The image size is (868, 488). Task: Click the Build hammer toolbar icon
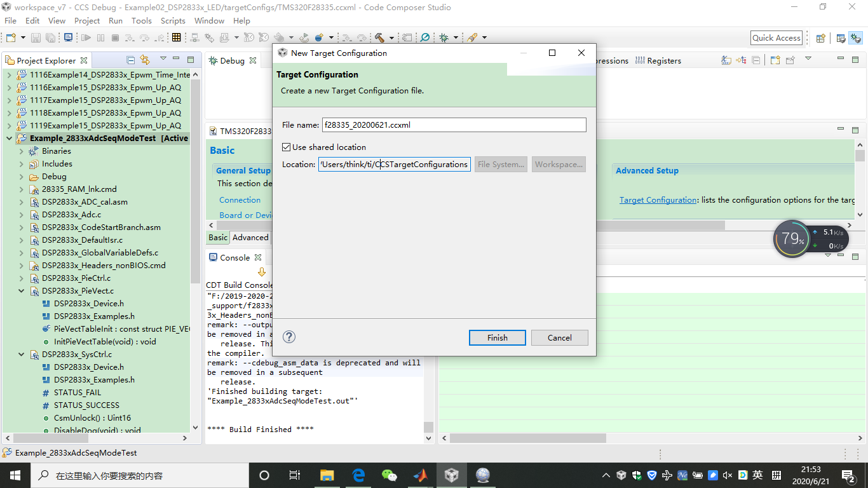pos(379,37)
